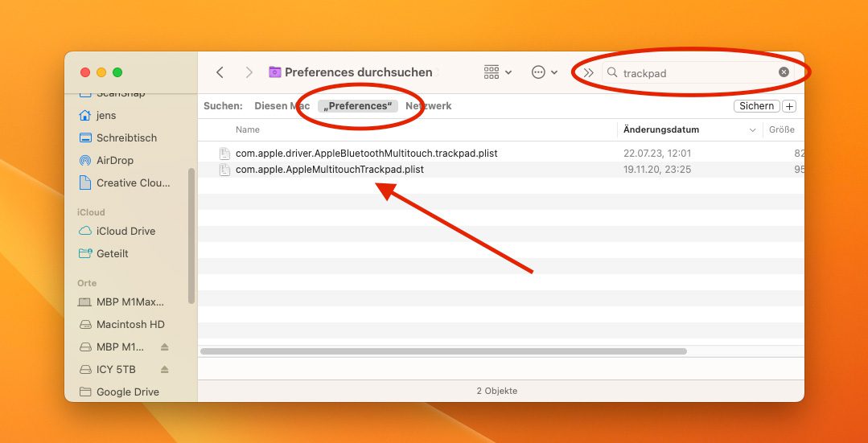Eject the ICY 5TB drive
Image resolution: width=868 pixels, height=443 pixels.
[165, 370]
